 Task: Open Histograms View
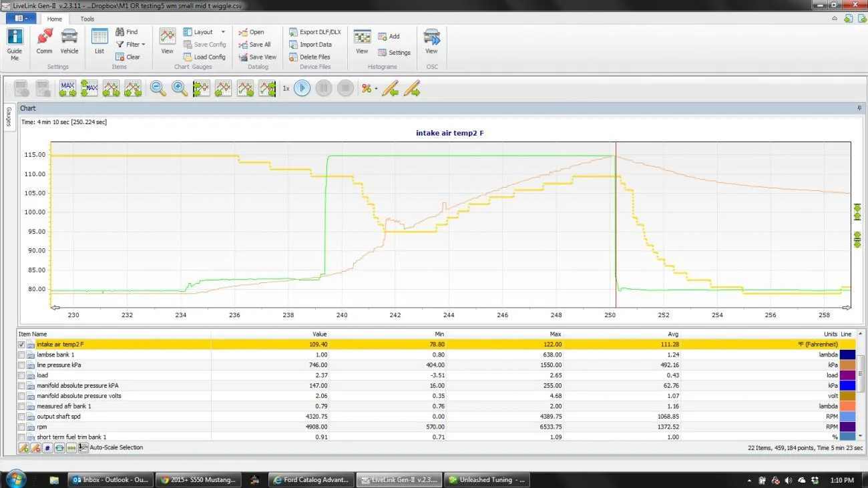pyautogui.click(x=362, y=41)
